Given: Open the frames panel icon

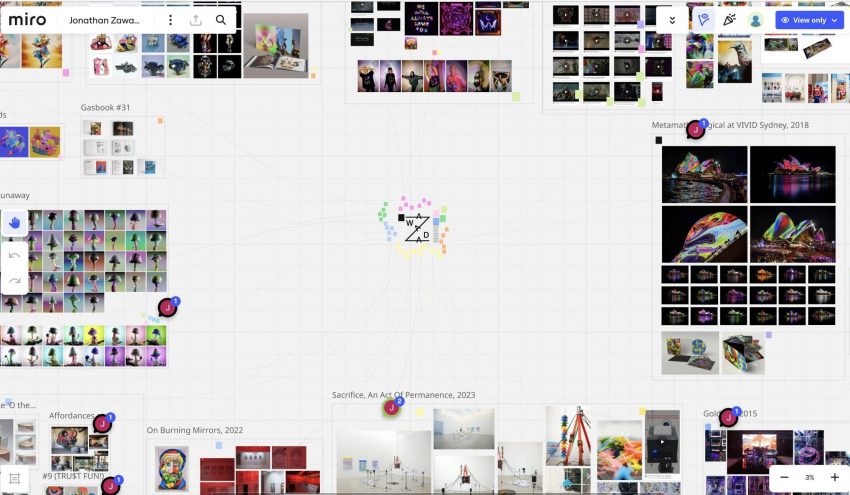Looking at the screenshot, I should tap(14, 479).
